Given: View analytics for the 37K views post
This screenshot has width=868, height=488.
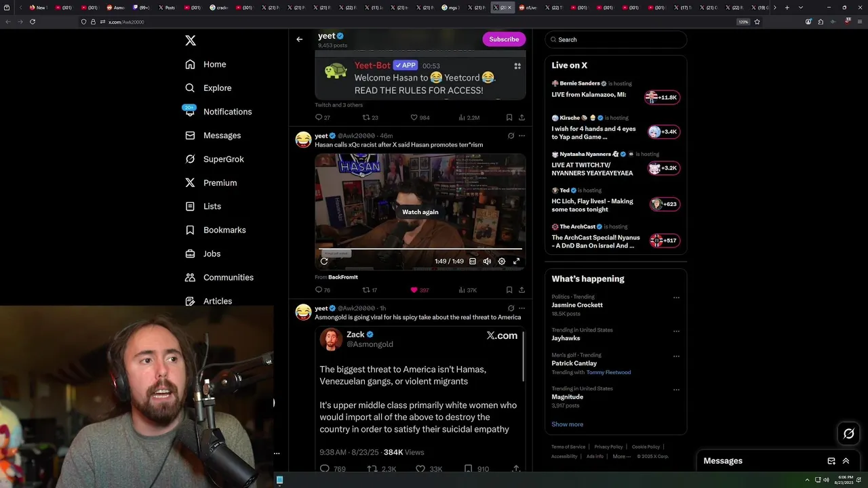Looking at the screenshot, I should tap(468, 290).
